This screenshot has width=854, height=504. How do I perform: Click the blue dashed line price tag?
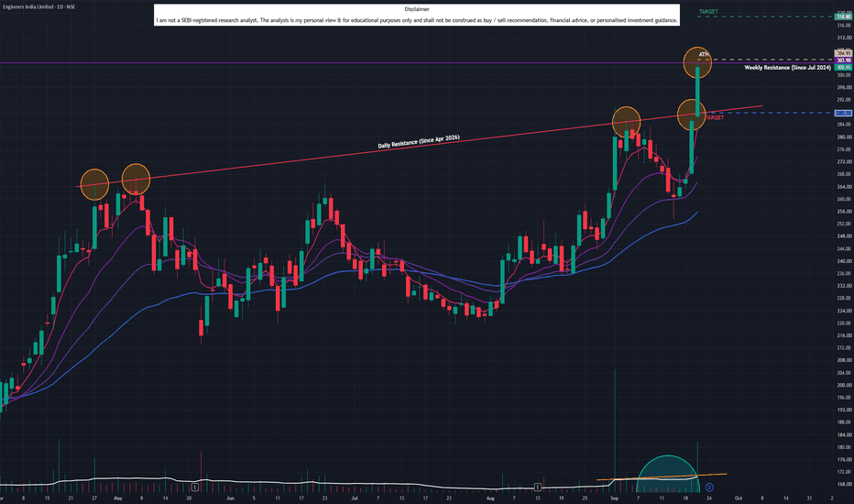coord(843,113)
